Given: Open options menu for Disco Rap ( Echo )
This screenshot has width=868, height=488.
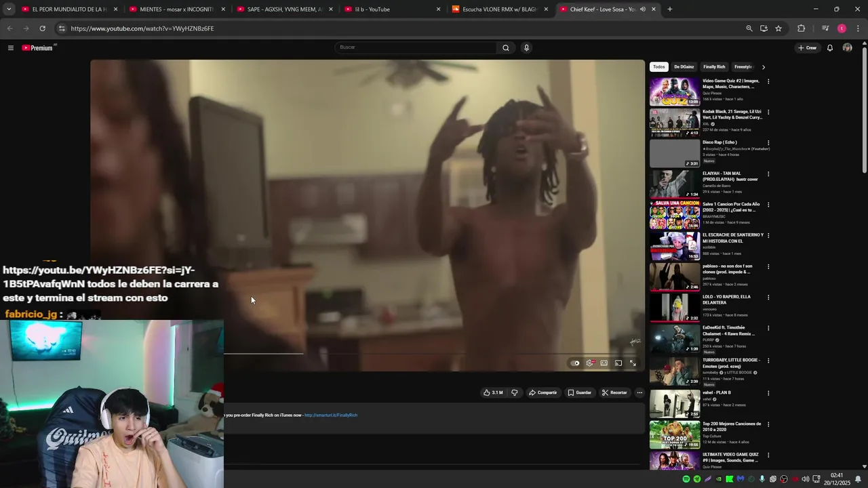Looking at the screenshot, I should point(768,143).
